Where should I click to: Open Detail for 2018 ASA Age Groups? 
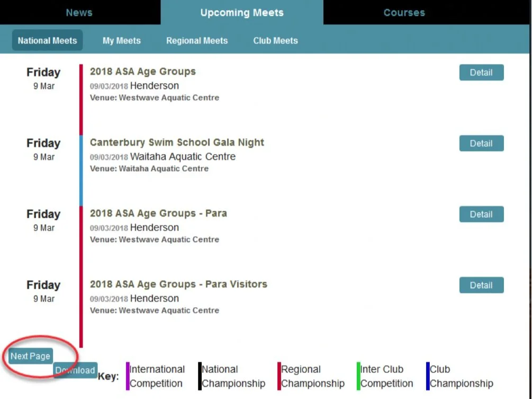tap(481, 73)
